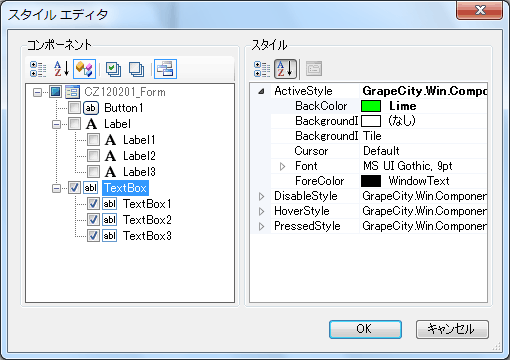Select the TextBox3 tree item
Viewport: 510px width, 360px height.
147,236
